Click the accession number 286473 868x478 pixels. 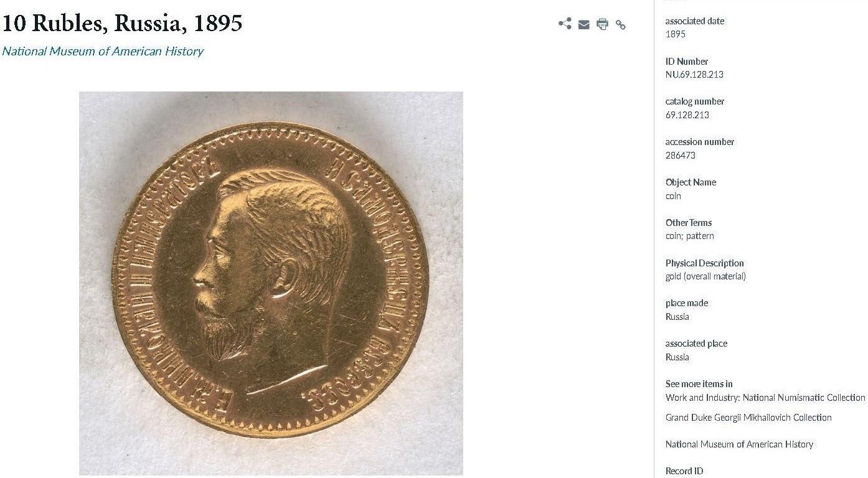pos(681,156)
